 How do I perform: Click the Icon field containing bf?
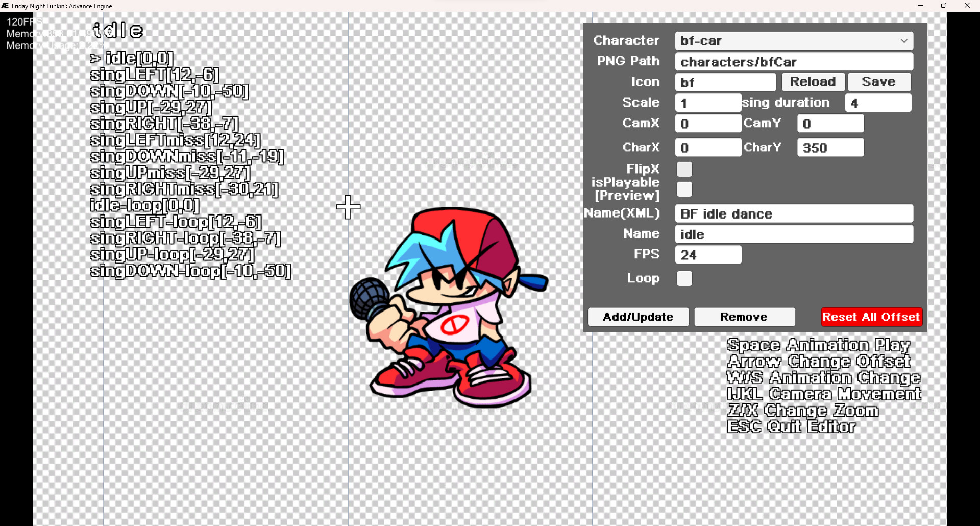tap(725, 82)
